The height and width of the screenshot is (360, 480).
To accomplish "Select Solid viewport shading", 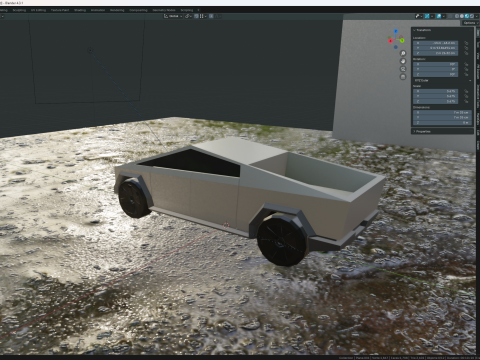I will 462,16.
